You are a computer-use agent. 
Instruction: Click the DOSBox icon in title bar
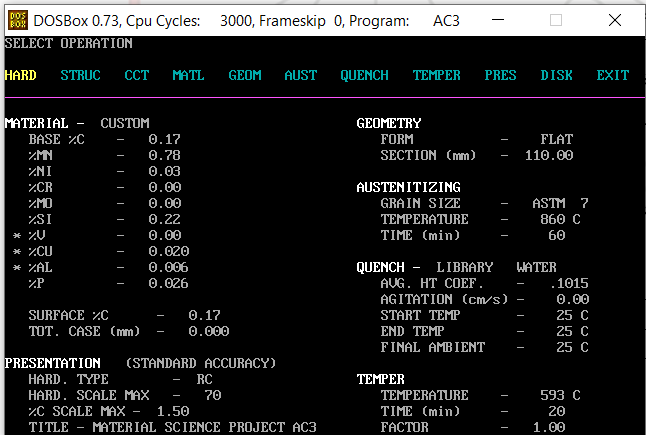click(16, 19)
